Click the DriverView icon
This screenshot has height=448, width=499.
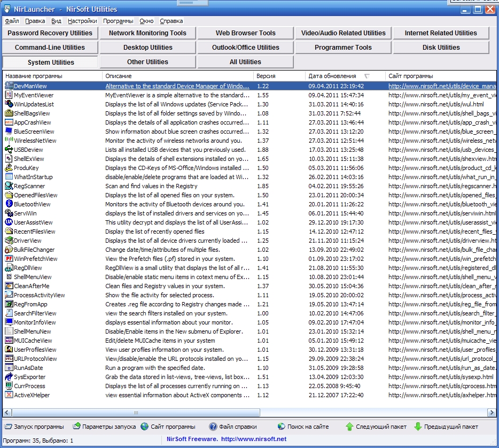9,241
